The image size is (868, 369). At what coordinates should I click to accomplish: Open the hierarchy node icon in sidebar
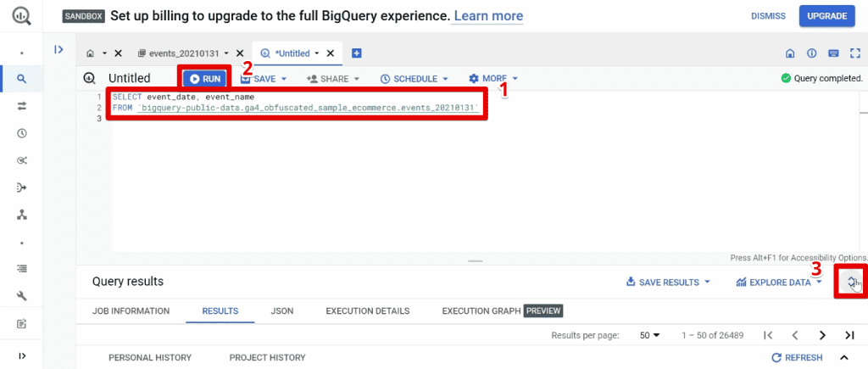21,215
